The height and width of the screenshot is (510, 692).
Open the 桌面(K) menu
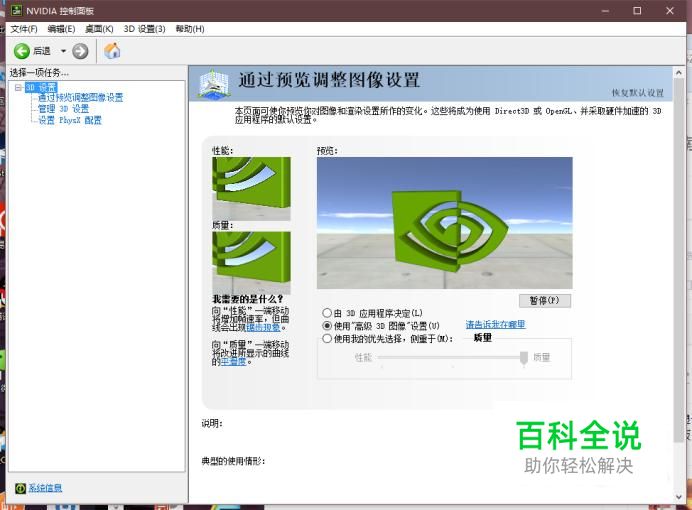click(99, 29)
